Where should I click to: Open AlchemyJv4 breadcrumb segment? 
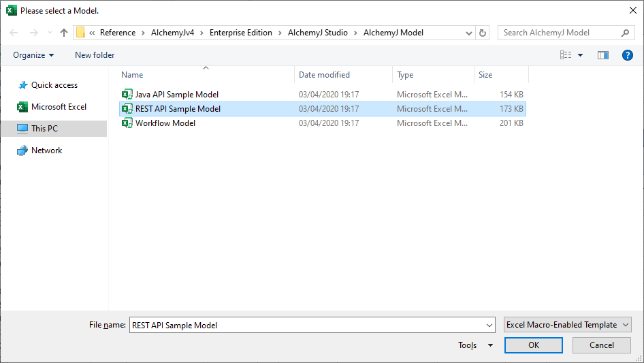[x=172, y=33]
